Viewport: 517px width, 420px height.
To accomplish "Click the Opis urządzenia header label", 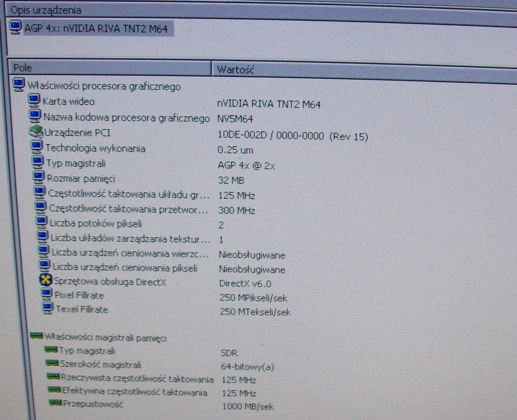I will click(x=46, y=10).
